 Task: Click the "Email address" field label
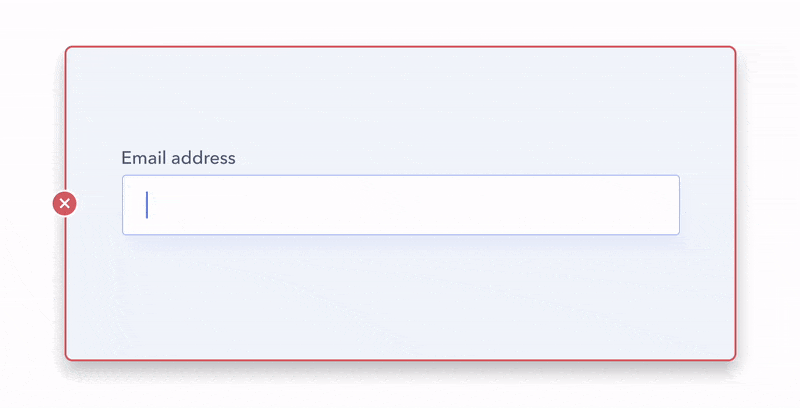pyautogui.click(x=178, y=158)
